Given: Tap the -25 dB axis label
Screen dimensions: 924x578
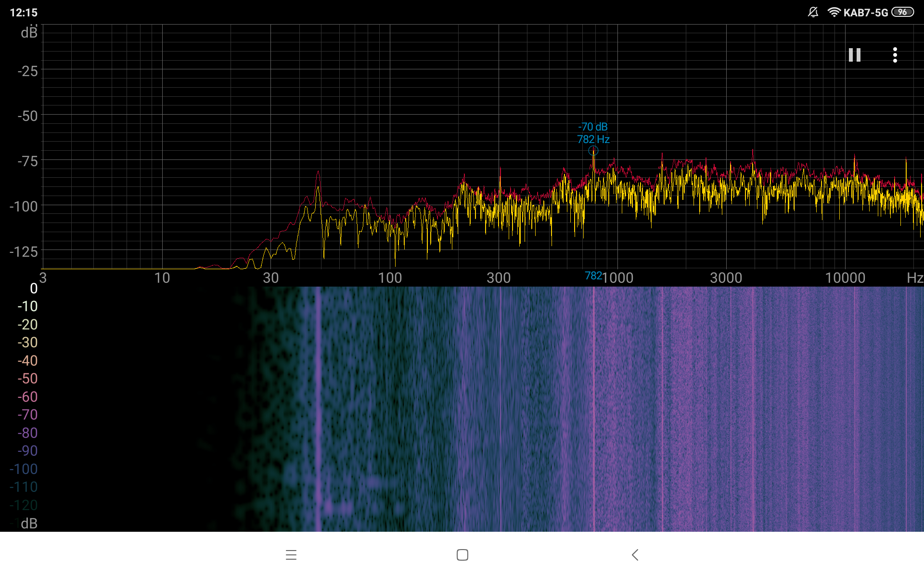Looking at the screenshot, I should pyautogui.click(x=27, y=71).
